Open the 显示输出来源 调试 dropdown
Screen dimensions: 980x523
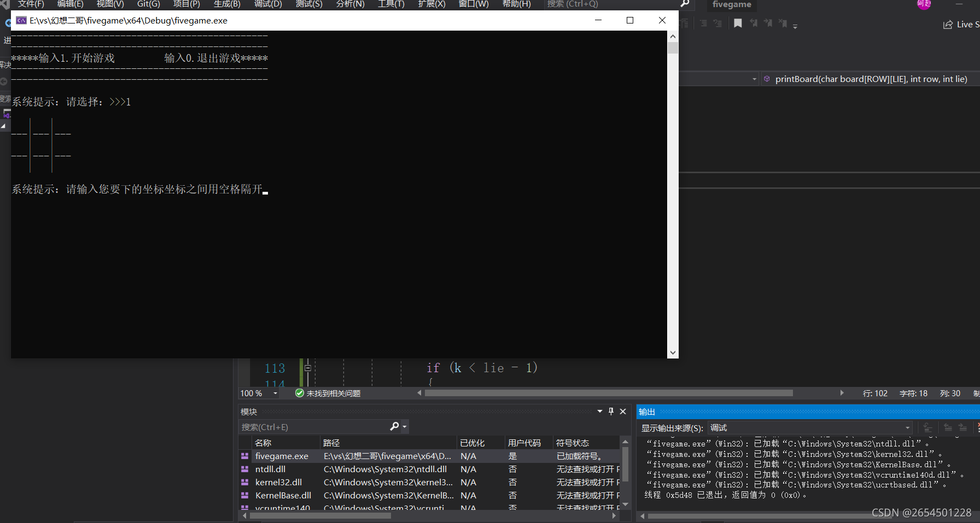(x=907, y=428)
